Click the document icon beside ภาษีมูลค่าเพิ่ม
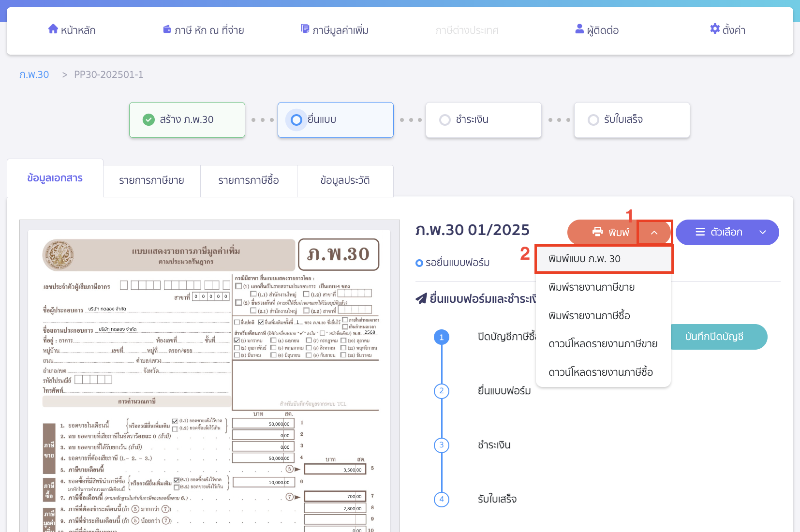The height and width of the screenshot is (532, 800). click(x=305, y=29)
